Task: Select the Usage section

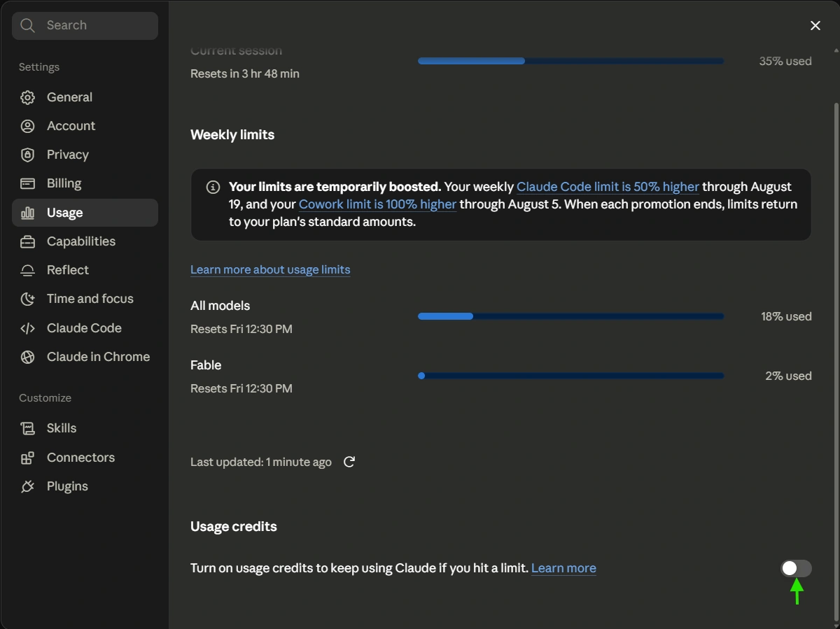Action: coord(85,213)
